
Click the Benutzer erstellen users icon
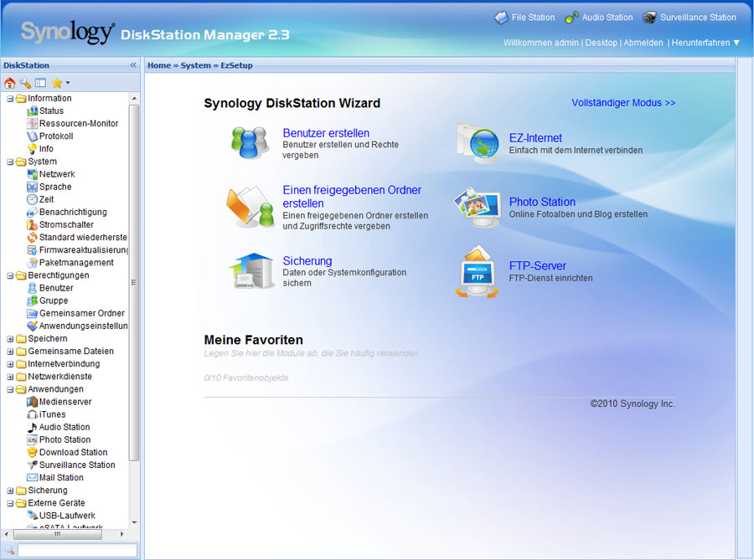(250, 142)
